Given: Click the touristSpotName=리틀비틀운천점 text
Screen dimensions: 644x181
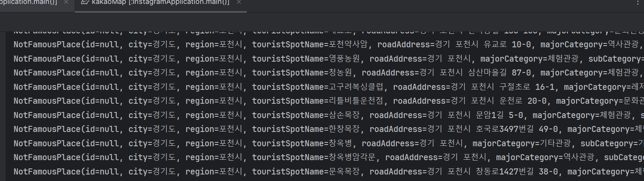Looking at the screenshot, I should [x=319, y=101].
